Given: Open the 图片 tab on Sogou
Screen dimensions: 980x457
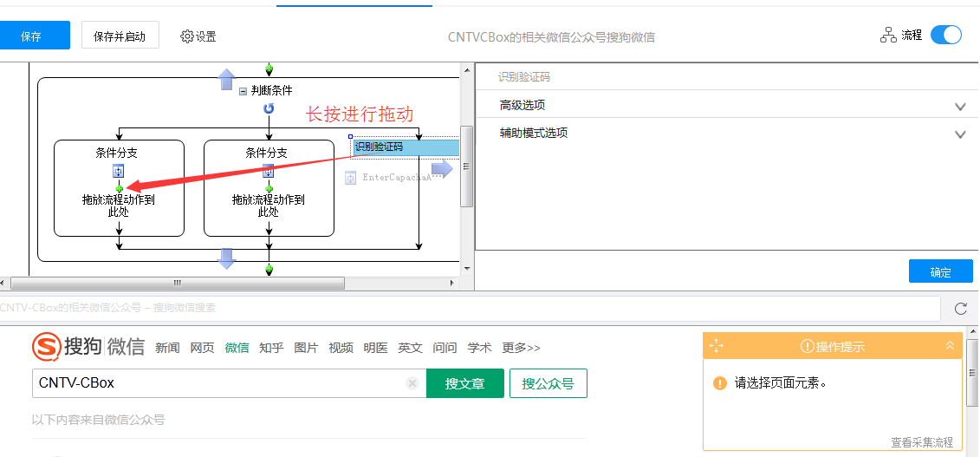Looking at the screenshot, I should click(306, 348).
